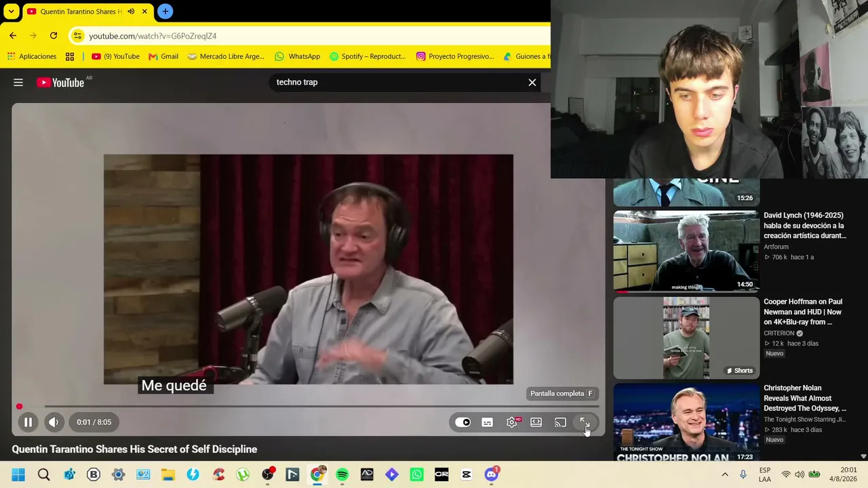Open the tab search dropdown arrow
The image size is (868, 488).
pyautogui.click(x=12, y=12)
